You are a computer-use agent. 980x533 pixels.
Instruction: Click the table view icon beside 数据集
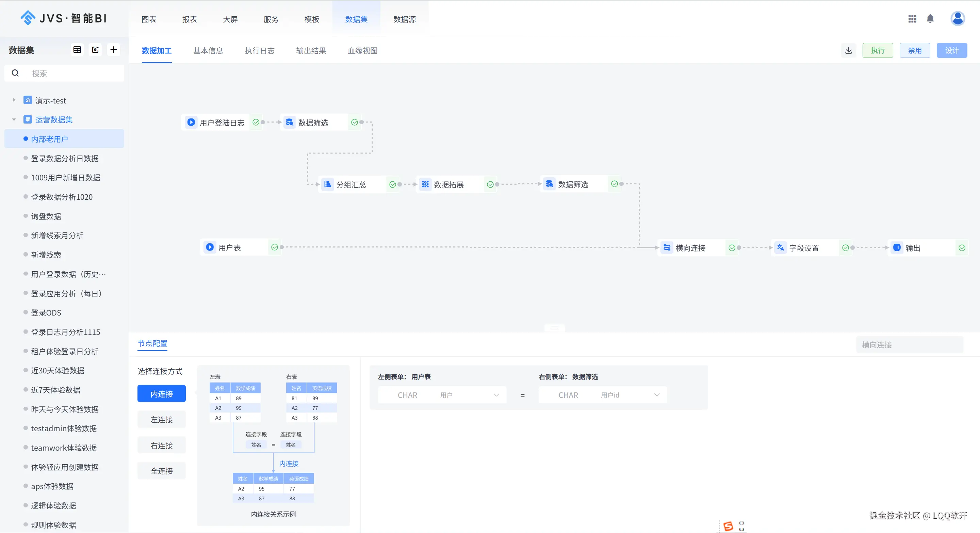click(77, 50)
